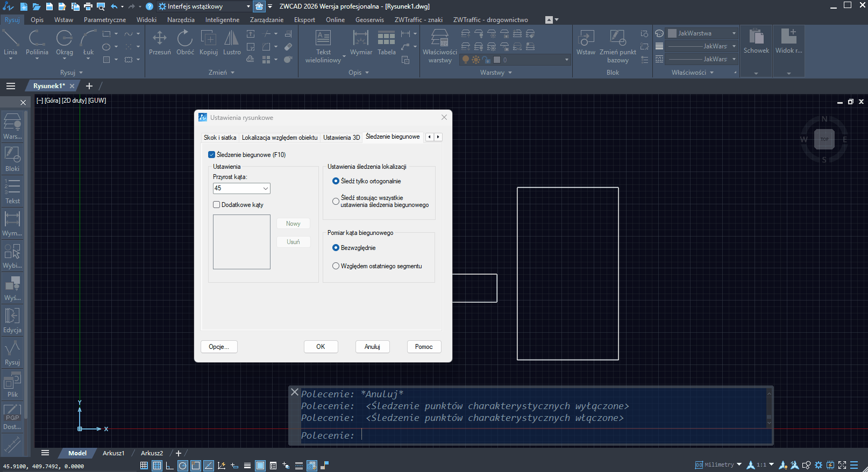868x472 pixels.
Task: Open the Wstaw ribbon tab
Action: pyautogui.click(x=63, y=20)
